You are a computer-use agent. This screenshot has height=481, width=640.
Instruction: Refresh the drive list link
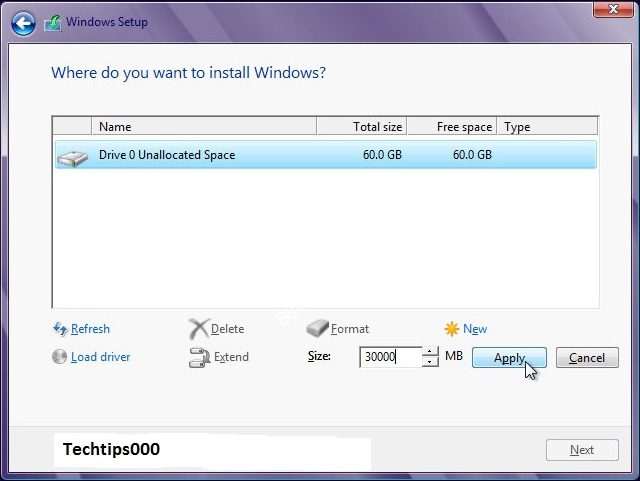tap(90, 329)
